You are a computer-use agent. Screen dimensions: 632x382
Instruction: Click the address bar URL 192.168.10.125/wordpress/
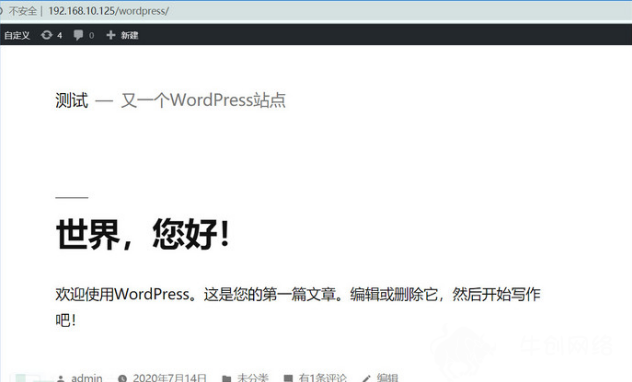108,11
